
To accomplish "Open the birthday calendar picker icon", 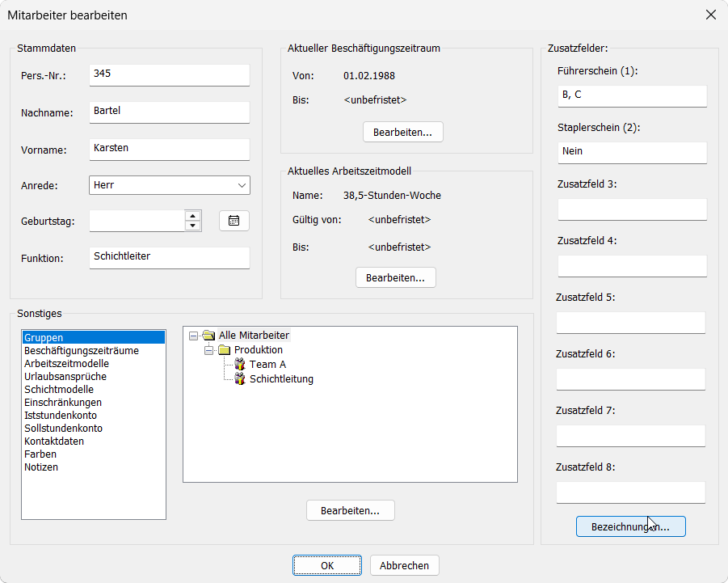I will tap(234, 221).
